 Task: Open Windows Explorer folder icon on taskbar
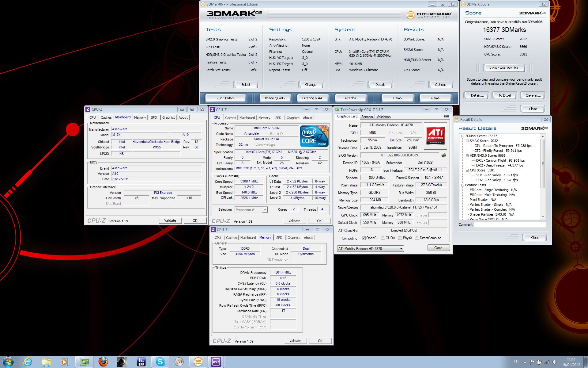coord(46,362)
